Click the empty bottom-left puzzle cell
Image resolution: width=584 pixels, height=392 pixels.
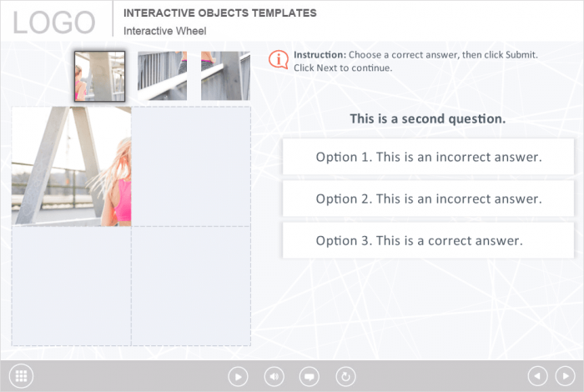point(72,285)
